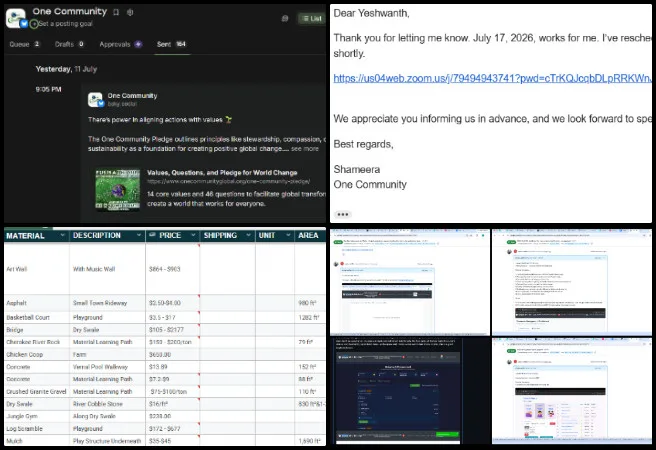Open the DESCRIPTION column filter dropdown
656x450 pixels.
pos(139,235)
